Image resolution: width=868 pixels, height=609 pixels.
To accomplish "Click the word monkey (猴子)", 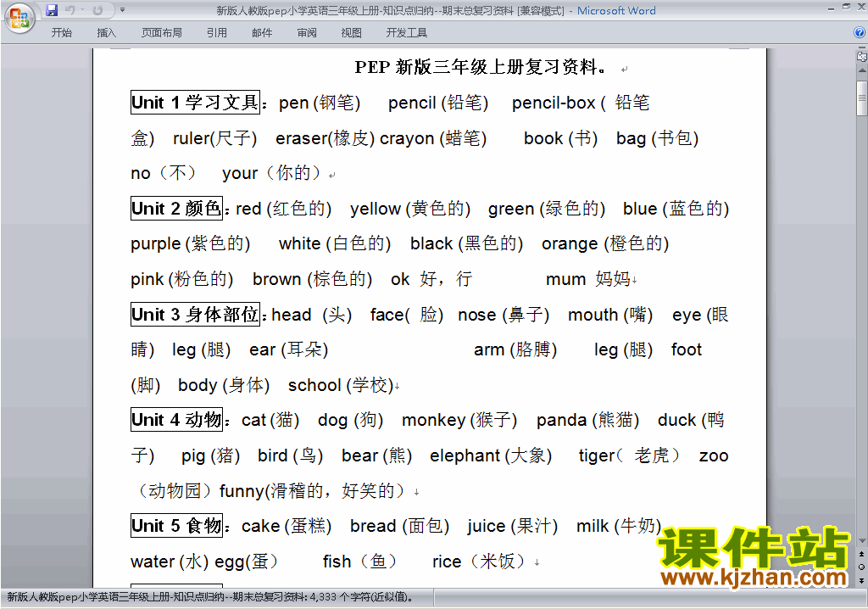I will pyautogui.click(x=459, y=420).
